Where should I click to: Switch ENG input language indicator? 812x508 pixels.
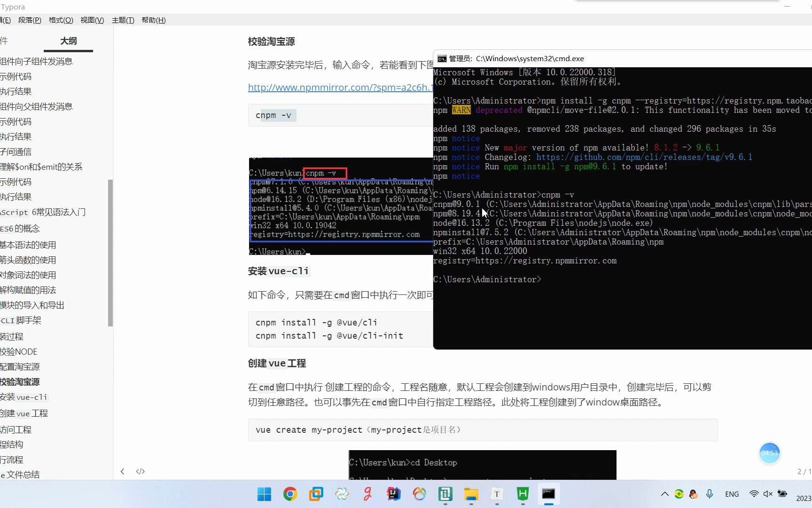click(x=732, y=494)
